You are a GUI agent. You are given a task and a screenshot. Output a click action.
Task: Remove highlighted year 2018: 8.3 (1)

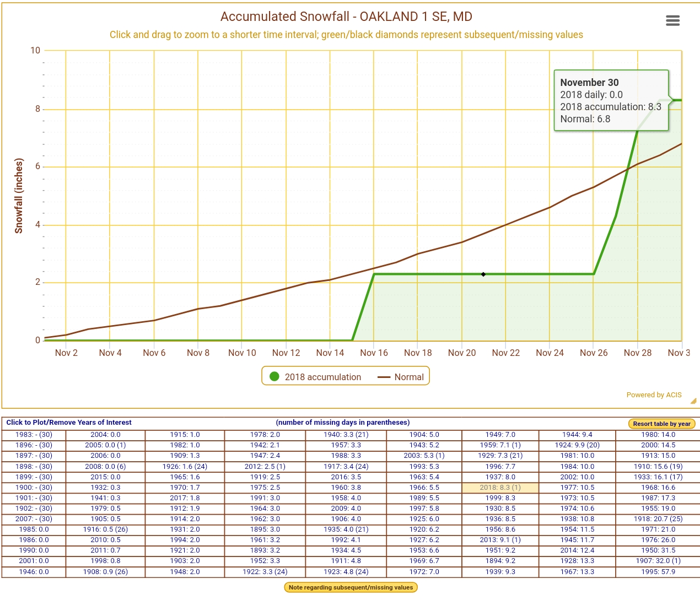pos(500,488)
